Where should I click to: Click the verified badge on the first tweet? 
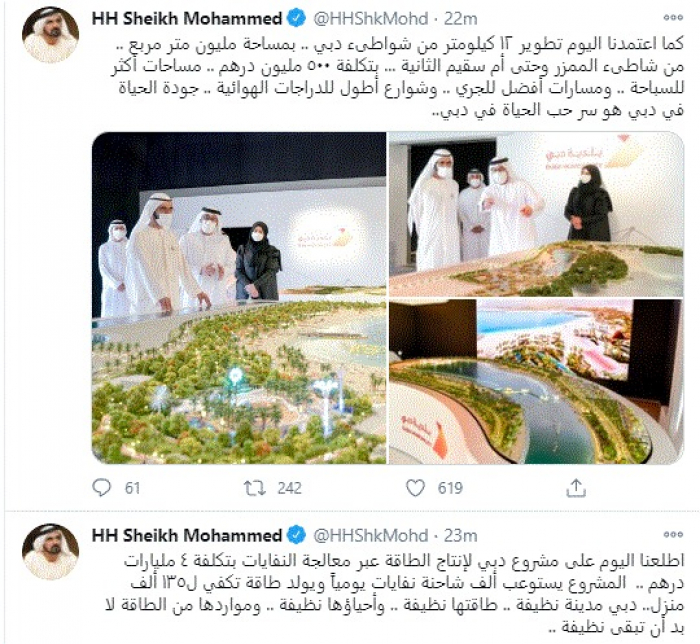coord(296,19)
